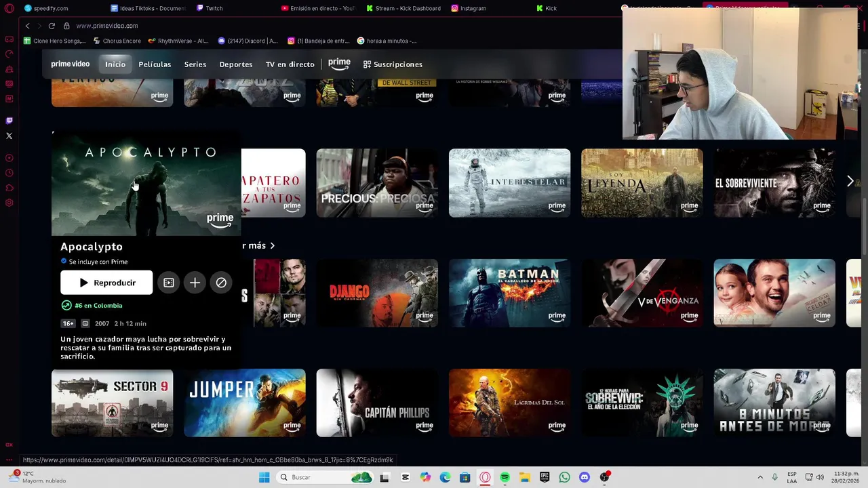
Task: Select the V de Venganza thumbnail
Action: tap(642, 293)
